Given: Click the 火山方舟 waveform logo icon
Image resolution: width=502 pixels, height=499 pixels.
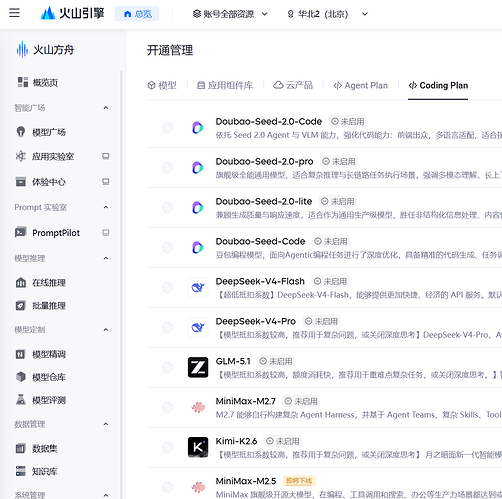Looking at the screenshot, I should tap(22, 50).
